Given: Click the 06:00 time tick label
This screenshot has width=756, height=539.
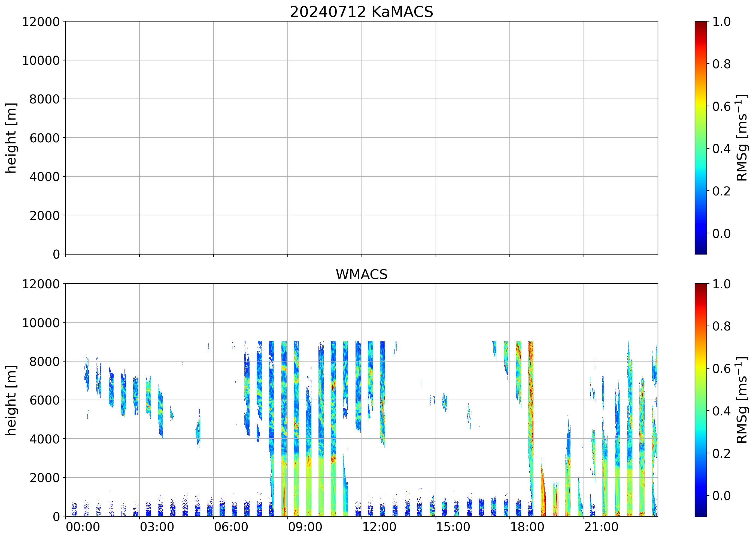Looking at the screenshot, I should coord(231,527).
